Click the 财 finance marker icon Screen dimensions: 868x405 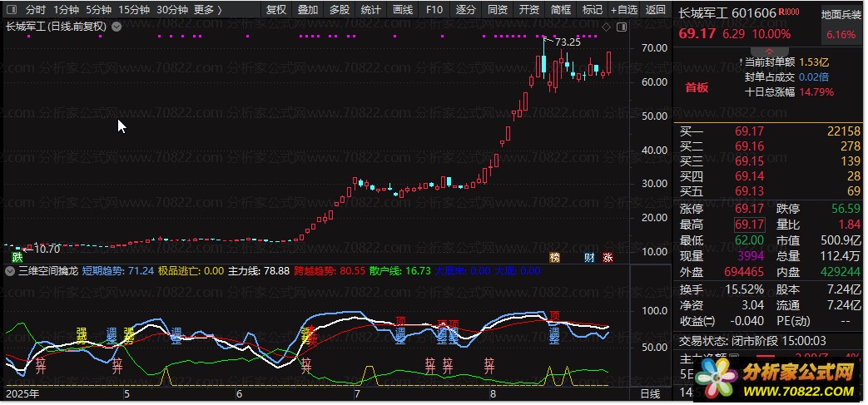[589, 257]
